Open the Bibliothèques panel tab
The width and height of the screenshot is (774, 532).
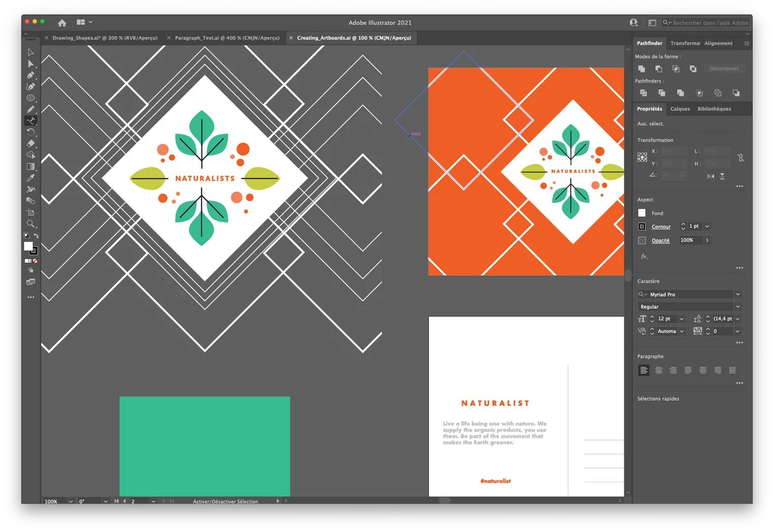pos(714,109)
